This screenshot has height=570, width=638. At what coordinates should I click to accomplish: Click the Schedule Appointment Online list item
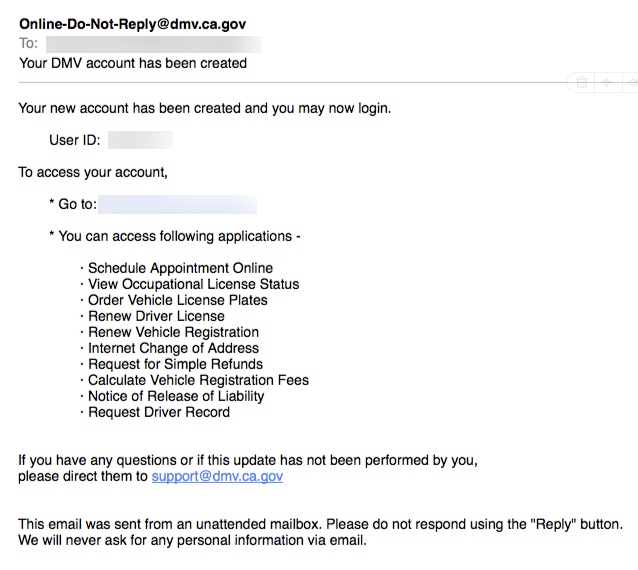pyautogui.click(x=180, y=268)
